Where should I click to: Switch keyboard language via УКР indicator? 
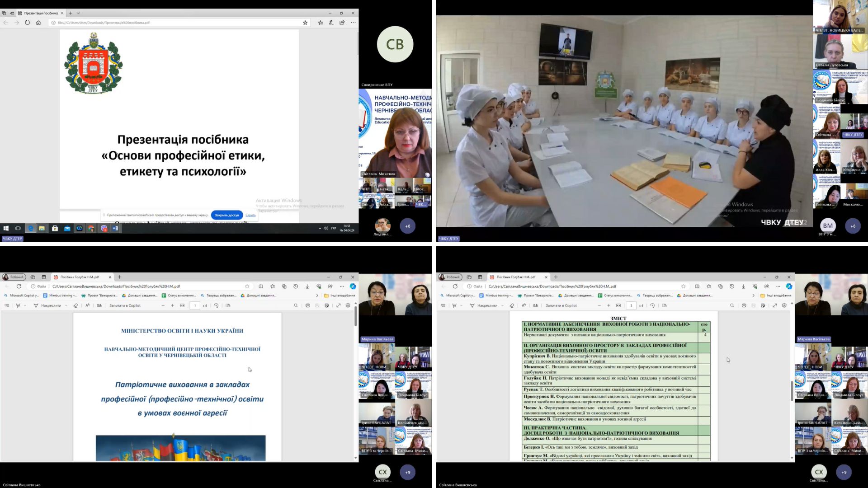click(x=334, y=228)
